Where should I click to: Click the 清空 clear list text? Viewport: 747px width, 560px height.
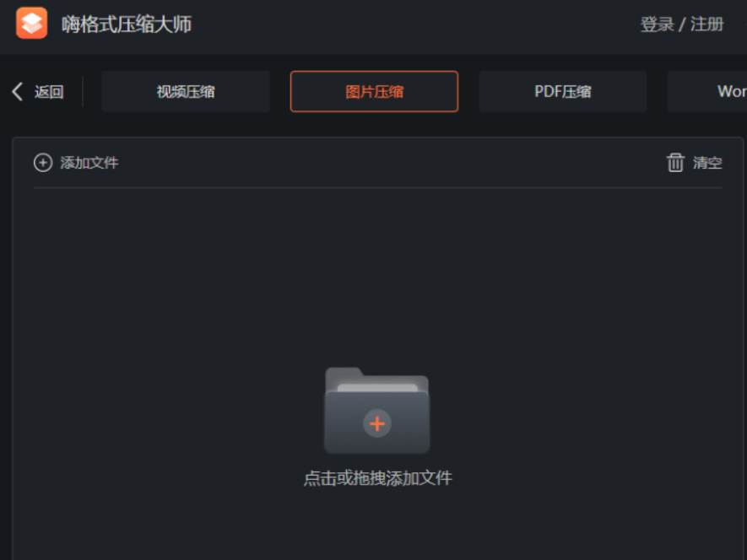[x=707, y=163]
